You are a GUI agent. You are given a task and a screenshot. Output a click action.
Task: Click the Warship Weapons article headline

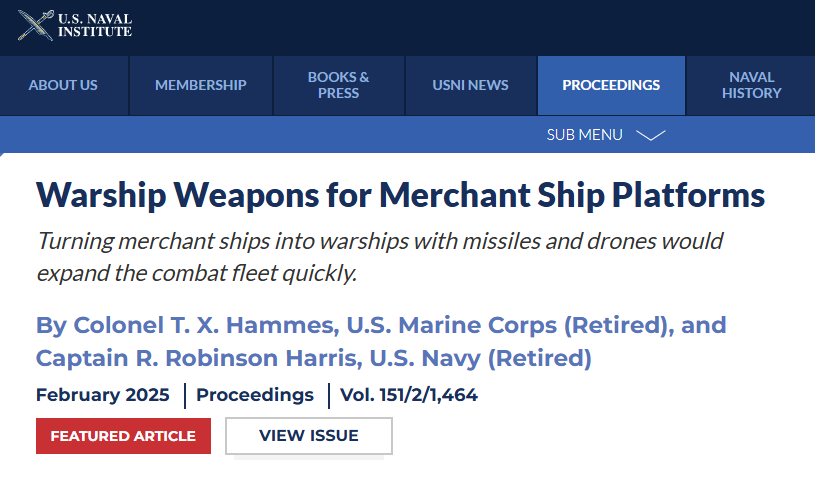400,194
